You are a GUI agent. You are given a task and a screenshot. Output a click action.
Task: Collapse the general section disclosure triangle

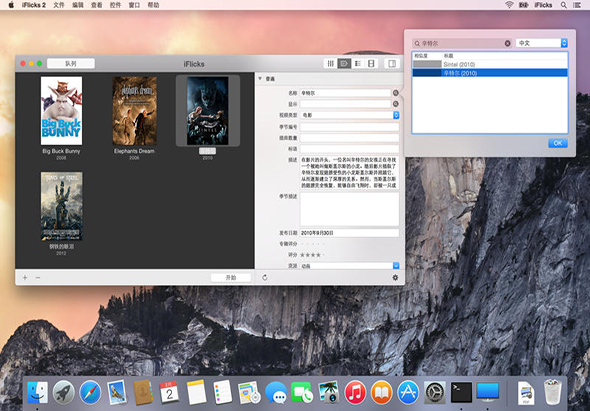260,79
